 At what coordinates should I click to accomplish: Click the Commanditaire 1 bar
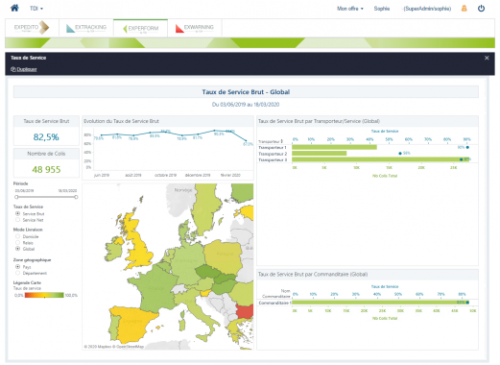click(380, 302)
